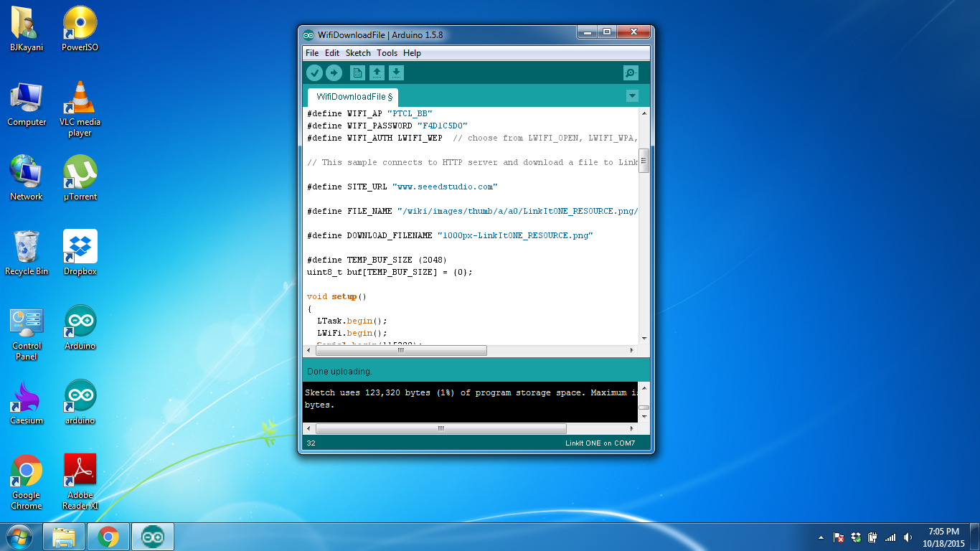Select the Network desktop icon
The width and height of the screenshot is (980, 551).
point(27,179)
